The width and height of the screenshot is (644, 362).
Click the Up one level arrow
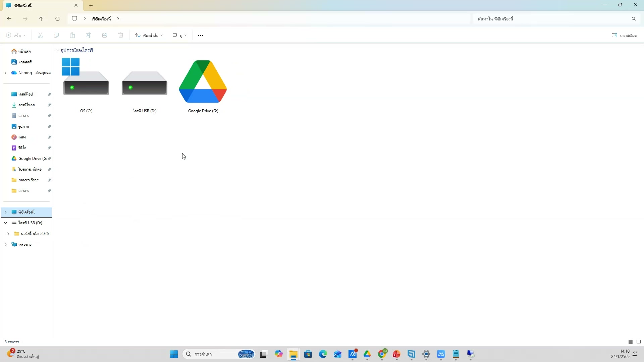(x=41, y=19)
